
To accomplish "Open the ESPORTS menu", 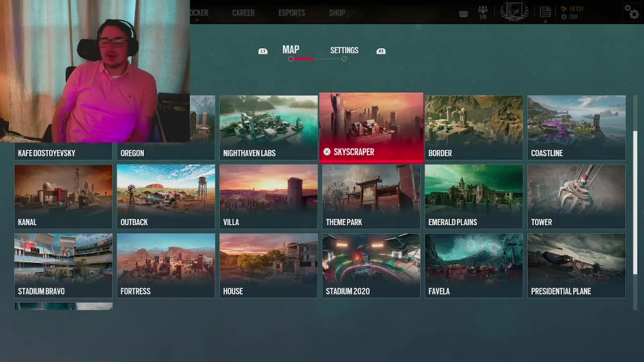I will tap(292, 13).
